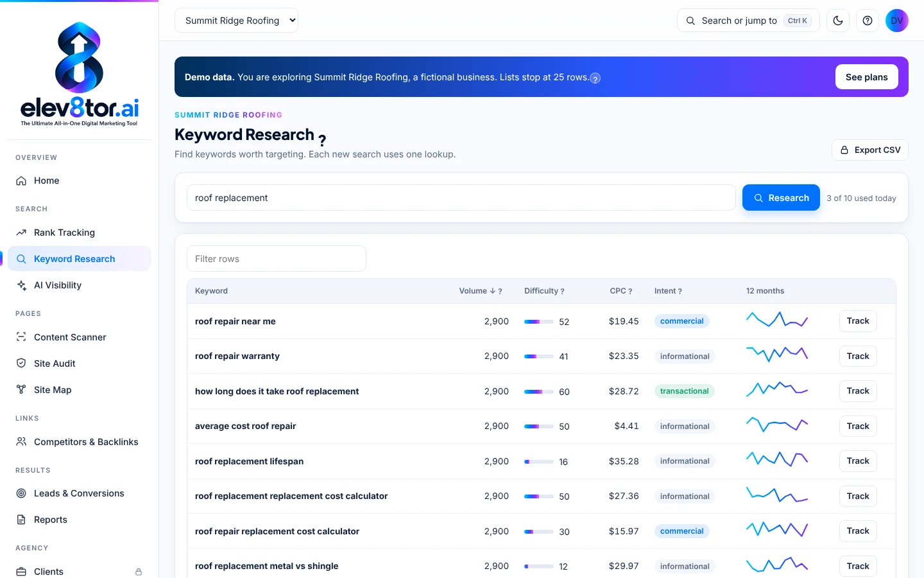Click the difficulty bar for roof replacement lifespan

(539, 462)
